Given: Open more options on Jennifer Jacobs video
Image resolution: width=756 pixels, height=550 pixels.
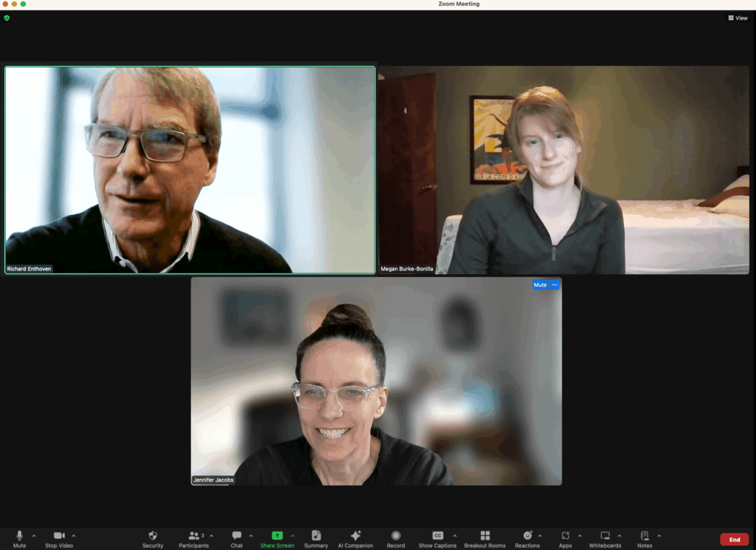Looking at the screenshot, I should (555, 285).
